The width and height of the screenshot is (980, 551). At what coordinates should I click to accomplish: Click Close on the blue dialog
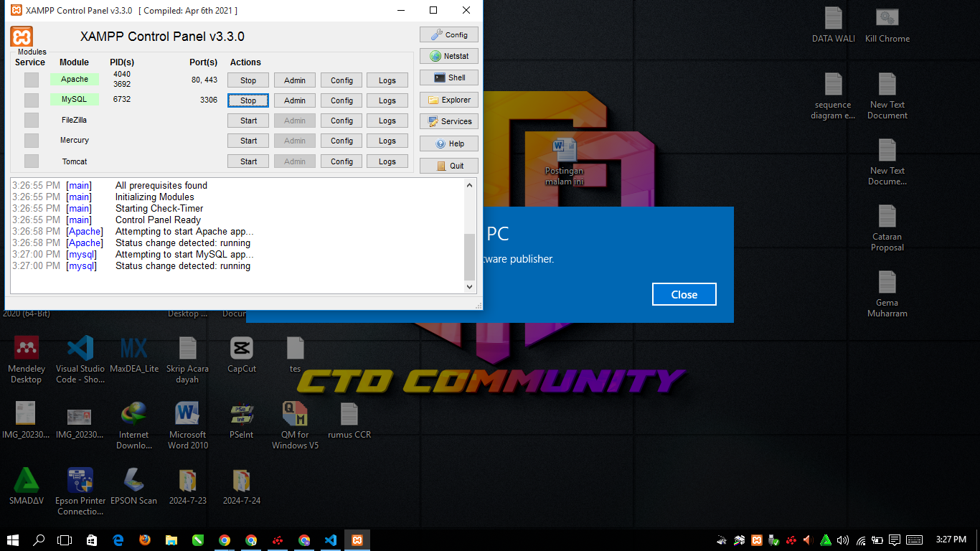click(x=684, y=294)
